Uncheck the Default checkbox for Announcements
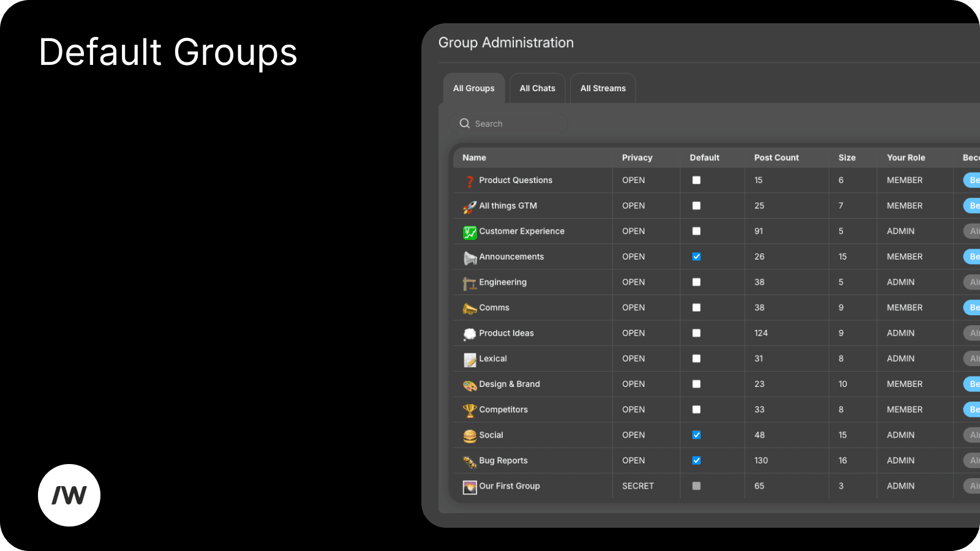This screenshot has height=551, width=980. (696, 257)
